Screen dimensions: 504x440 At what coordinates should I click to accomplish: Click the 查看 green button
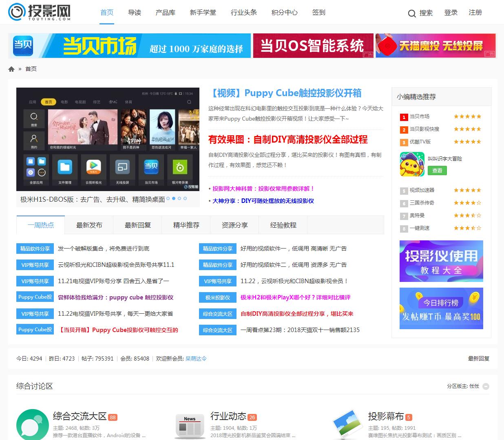tap(437, 170)
